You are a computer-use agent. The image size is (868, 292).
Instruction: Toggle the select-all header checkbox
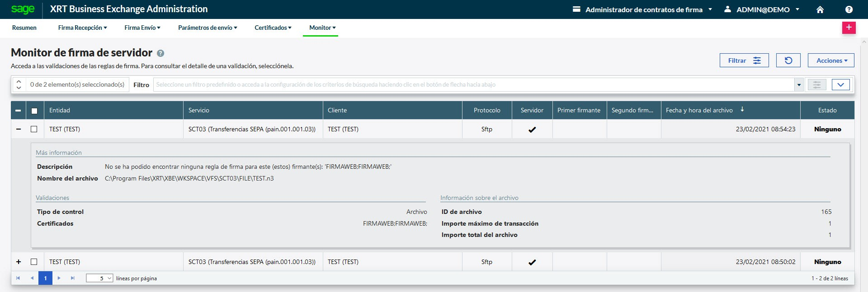click(34, 111)
